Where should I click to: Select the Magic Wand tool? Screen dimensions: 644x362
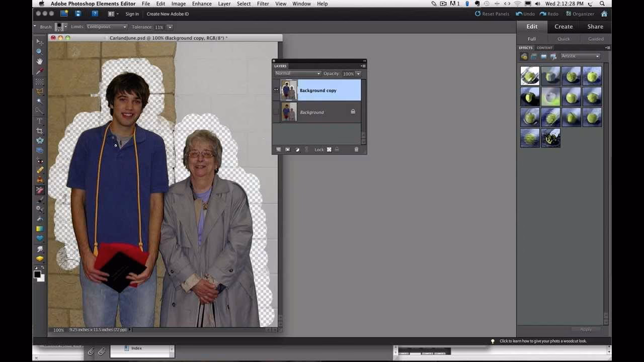(39, 101)
